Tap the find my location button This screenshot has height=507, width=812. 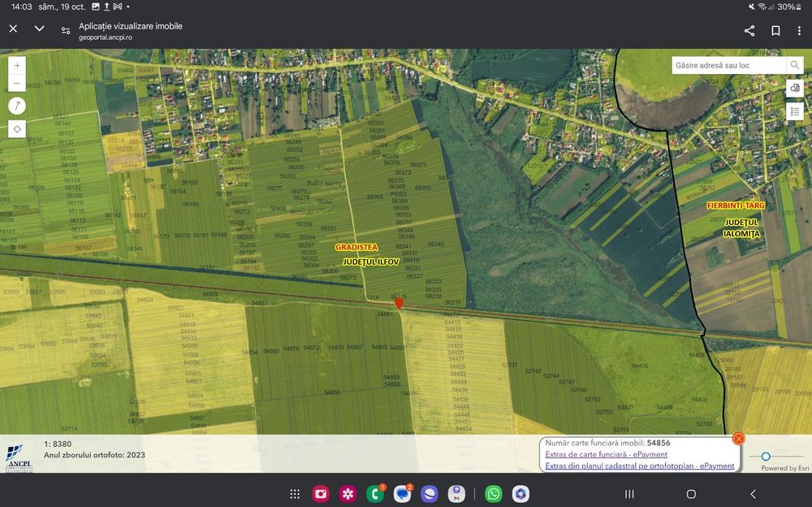(x=17, y=129)
